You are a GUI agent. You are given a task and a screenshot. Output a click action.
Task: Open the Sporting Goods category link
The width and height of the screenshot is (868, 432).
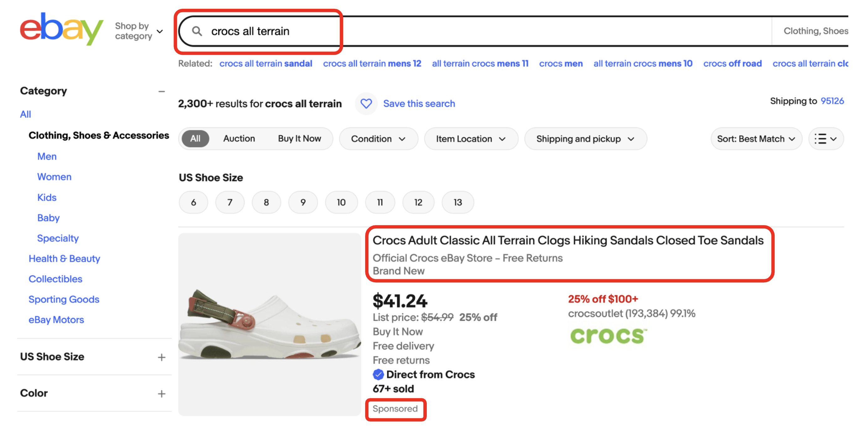pyautogui.click(x=64, y=299)
